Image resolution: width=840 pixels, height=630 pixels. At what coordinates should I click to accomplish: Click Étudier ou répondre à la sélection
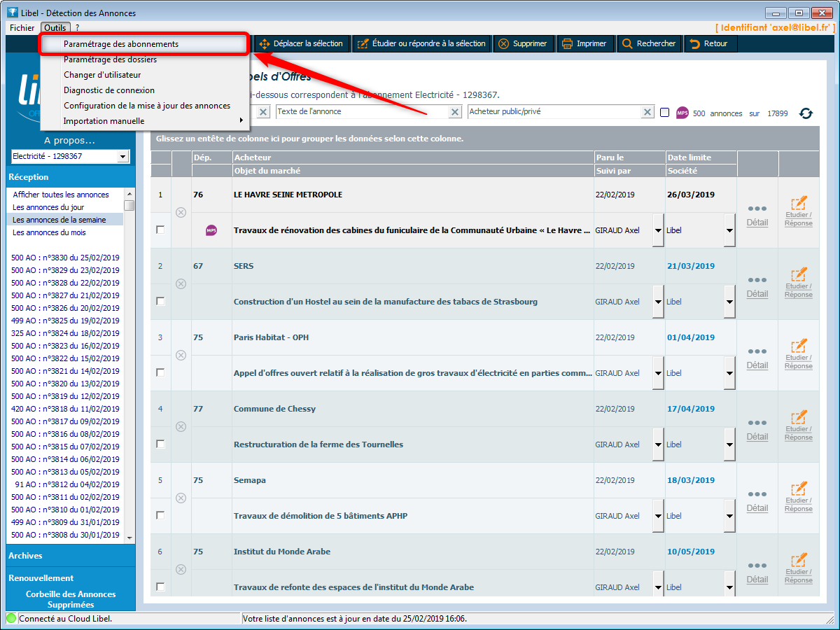(421, 43)
